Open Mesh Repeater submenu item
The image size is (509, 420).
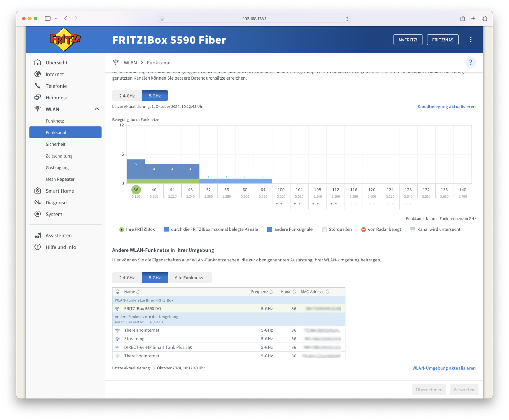(x=65, y=179)
